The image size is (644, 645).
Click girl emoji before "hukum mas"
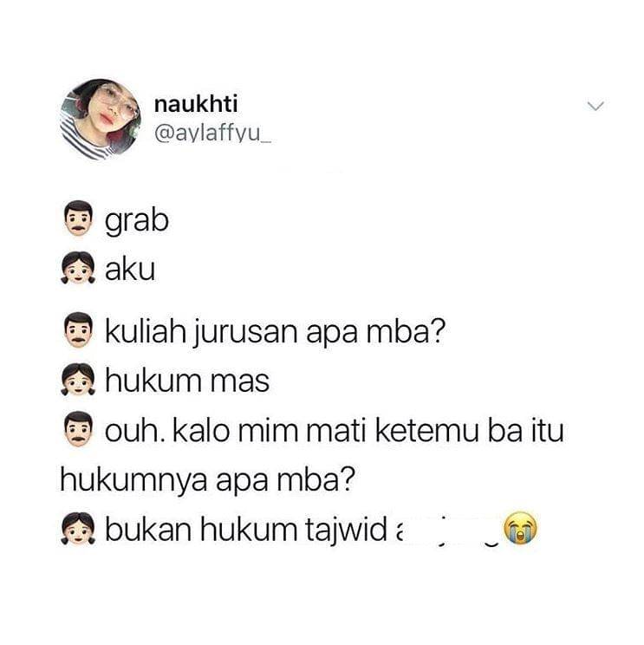(x=78, y=379)
